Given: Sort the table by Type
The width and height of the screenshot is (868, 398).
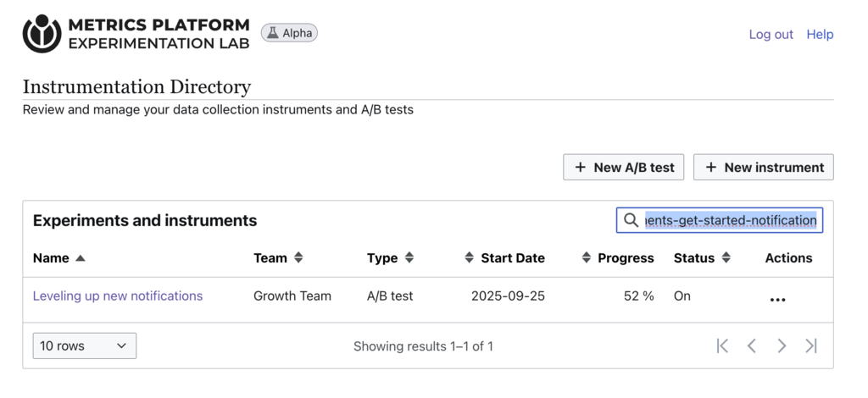Looking at the screenshot, I should [x=390, y=258].
